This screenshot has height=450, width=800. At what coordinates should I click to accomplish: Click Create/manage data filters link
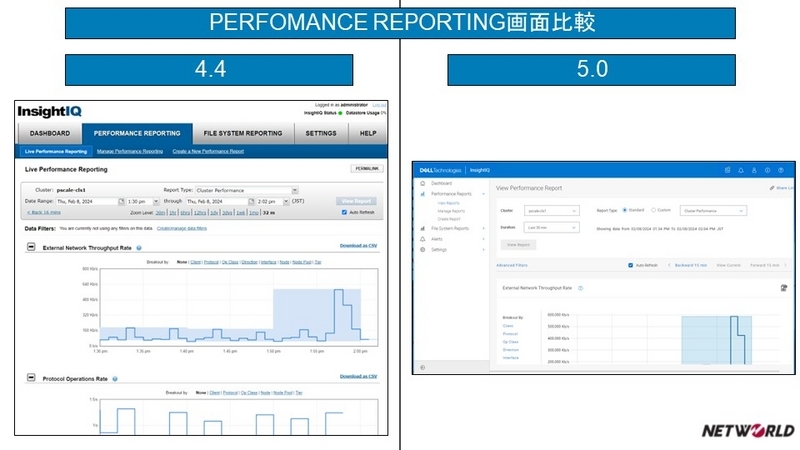tap(182, 229)
